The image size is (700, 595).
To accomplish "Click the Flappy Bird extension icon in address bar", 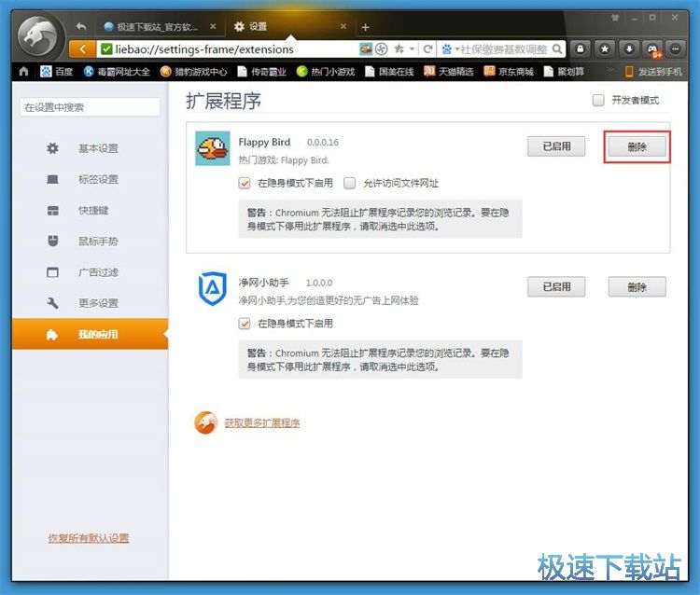I will tap(366, 49).
